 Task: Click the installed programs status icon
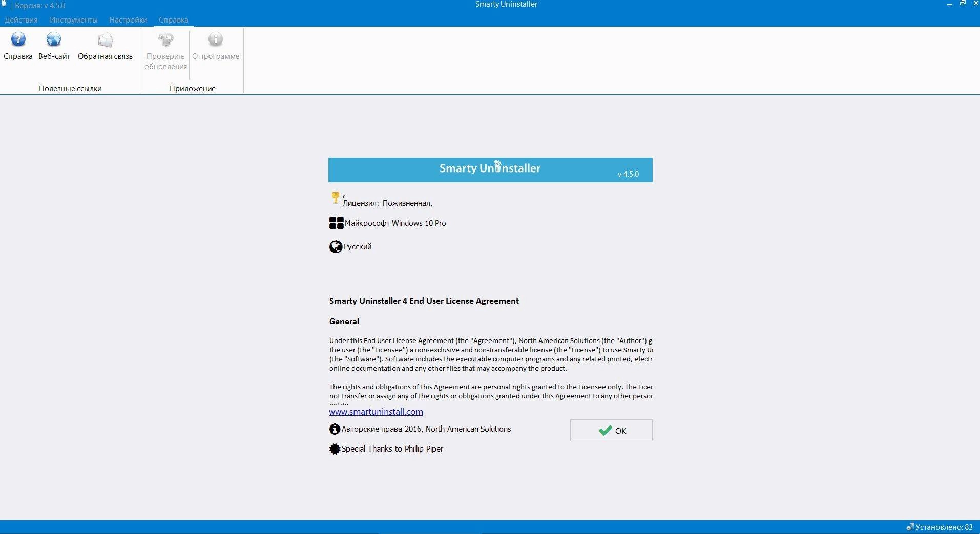(x=910, y=527)
